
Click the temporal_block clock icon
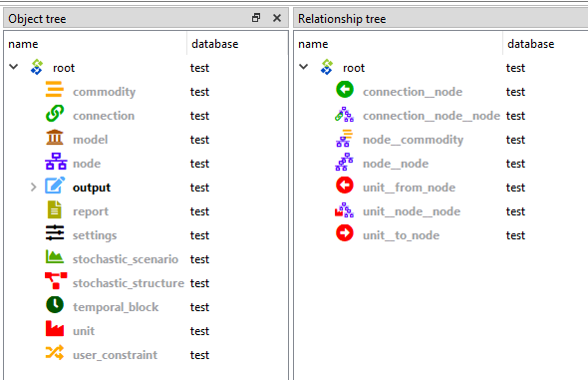(x=55, y=304)
